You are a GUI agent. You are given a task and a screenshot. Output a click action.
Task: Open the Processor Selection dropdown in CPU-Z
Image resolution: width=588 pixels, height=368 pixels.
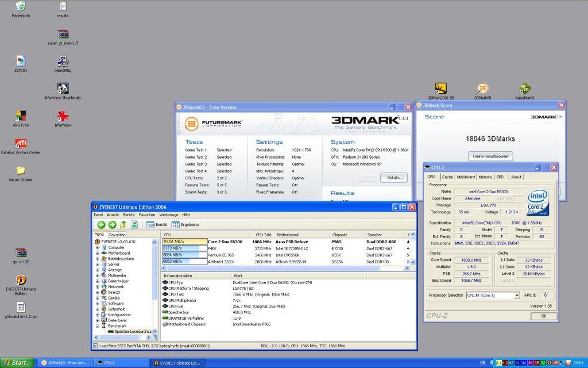click(x=517, y=296)
